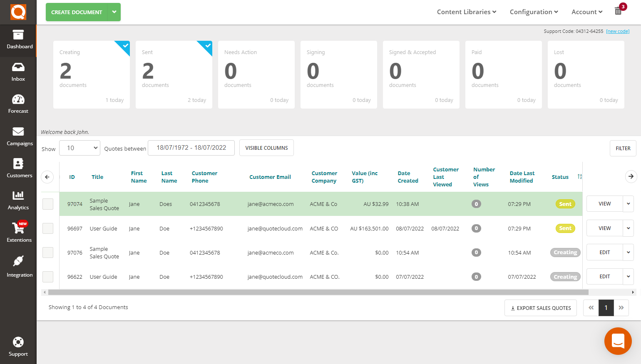Click the date range field for quotes
641x364 pixels.
[x=191, y=148]
